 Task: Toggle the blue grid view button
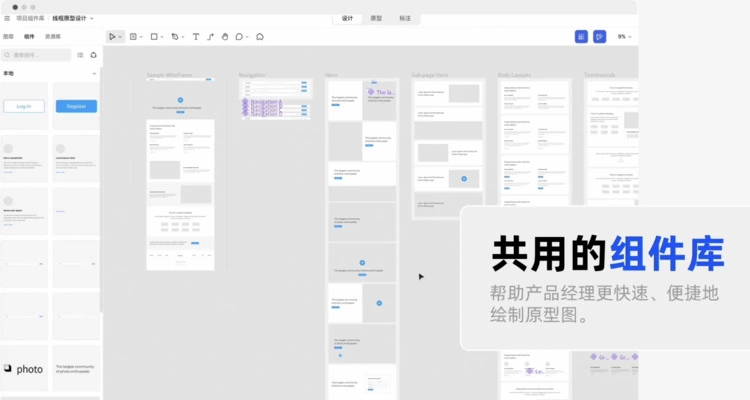pyautogui.click(x=581, y=37)
